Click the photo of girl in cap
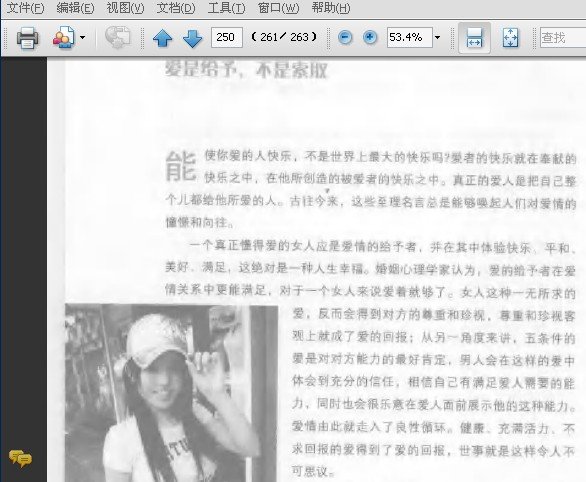This screenshot has height=482, width=586. [x=171, y=393]
